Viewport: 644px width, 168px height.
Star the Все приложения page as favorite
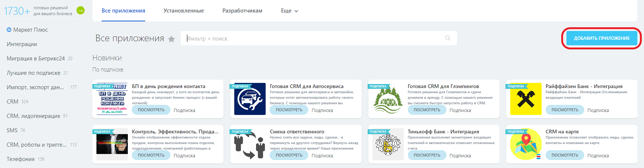coord(171,39)
